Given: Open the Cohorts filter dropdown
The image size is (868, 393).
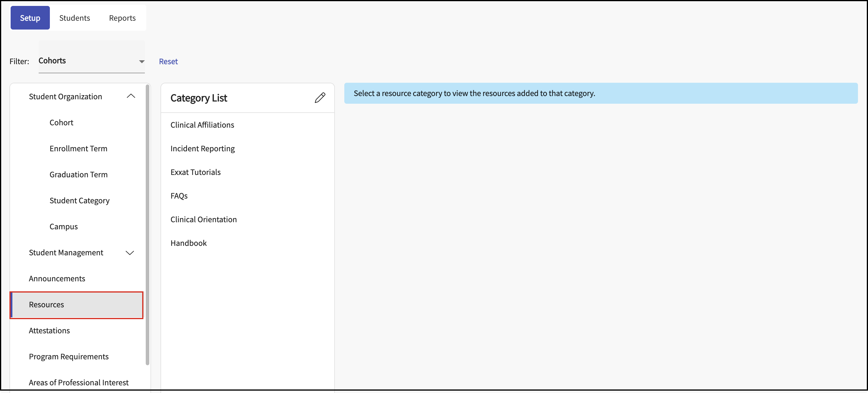Looking at the screenshot, I should coord(91,61).
